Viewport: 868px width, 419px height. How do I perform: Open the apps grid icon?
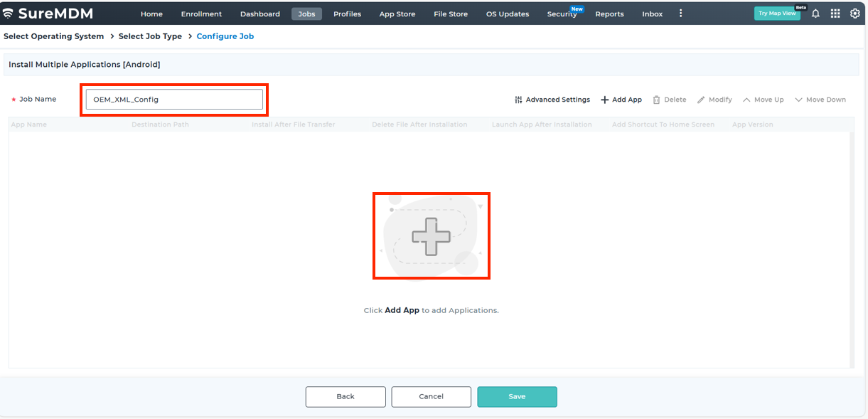click(835, 14)
